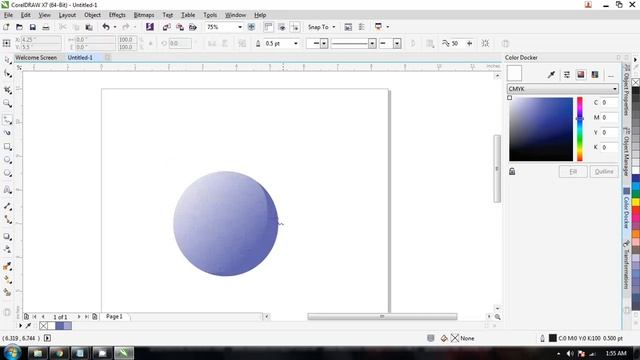The height and width of the screenshot is (360, 640).
Task: Click the hue spectrum slider
Action: (x=580, y=129)
